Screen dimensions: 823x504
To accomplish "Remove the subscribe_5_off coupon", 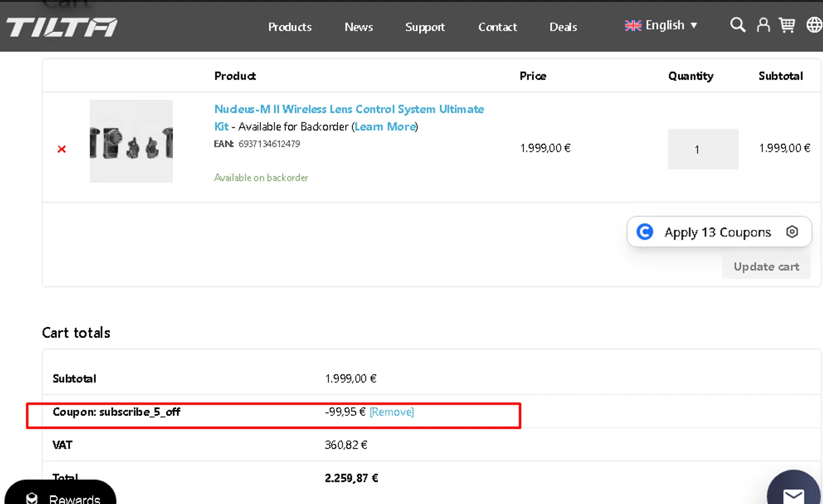I will (x=392, y=412).
